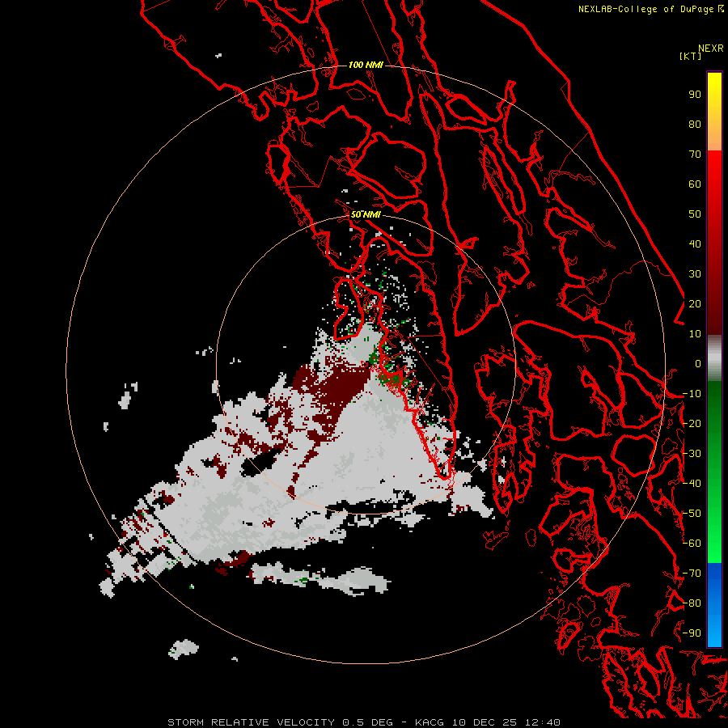Click the -90 knot scale value

[692, 633]
